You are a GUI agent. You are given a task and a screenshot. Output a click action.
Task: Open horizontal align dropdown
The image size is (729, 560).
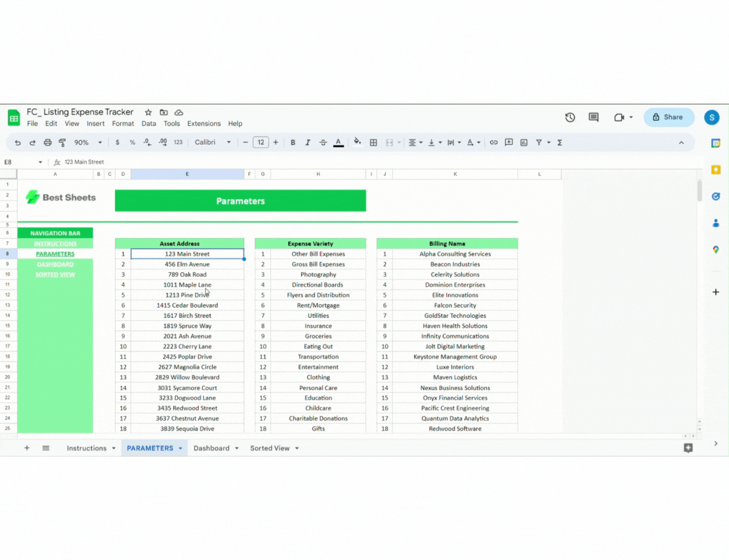416,143
